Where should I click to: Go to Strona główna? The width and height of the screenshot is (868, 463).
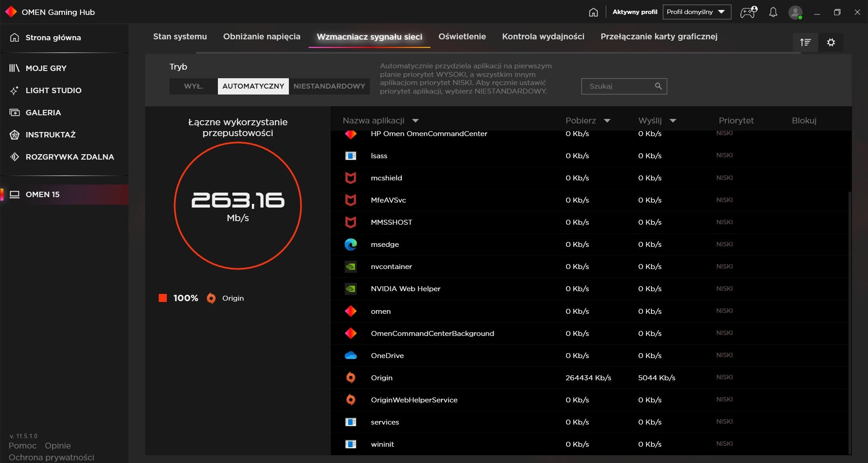[53, 38]
